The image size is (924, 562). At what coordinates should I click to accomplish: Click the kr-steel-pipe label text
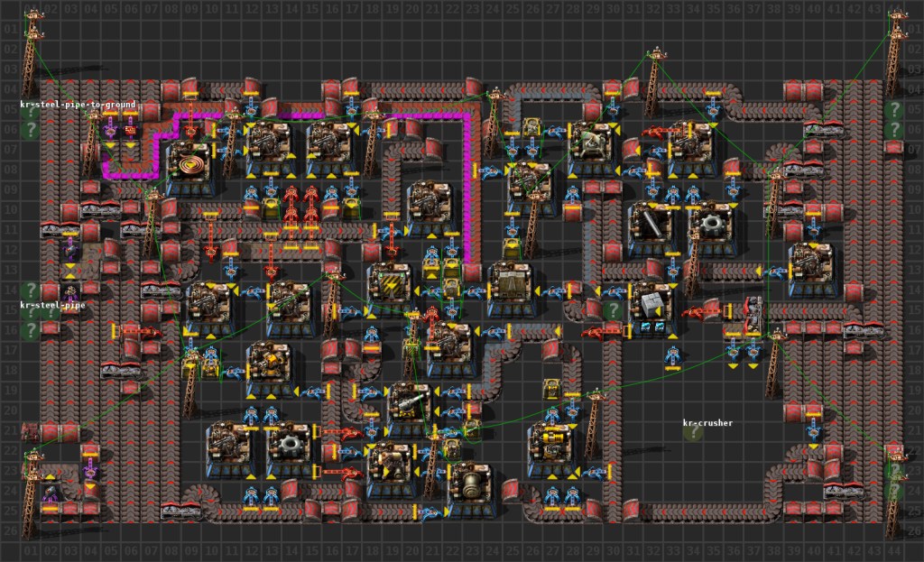click(52, 305)
